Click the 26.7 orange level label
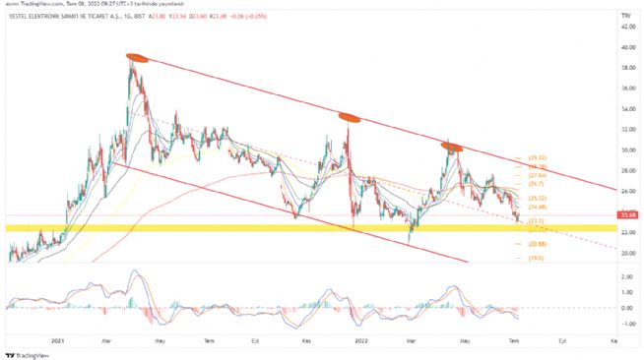This screenshot has height=360, width=644. tap(536, 184)
